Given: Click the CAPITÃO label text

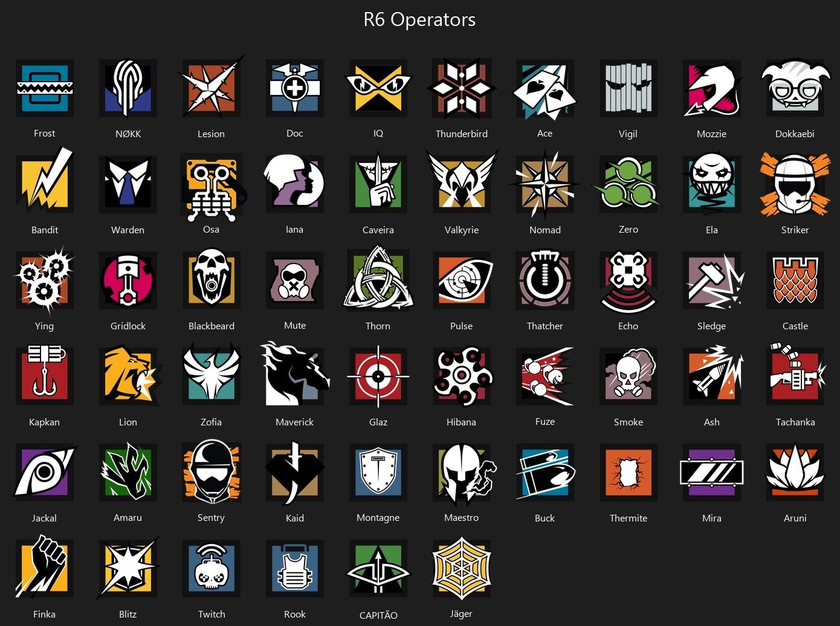Looking at the screenshot, I should coord(378,615).
